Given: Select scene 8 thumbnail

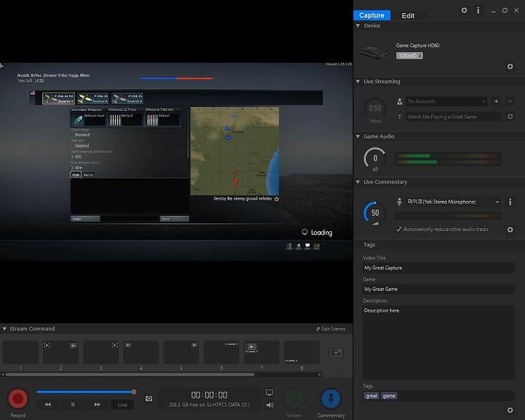Looking at the screenshot, I should (x=302, y=352).
